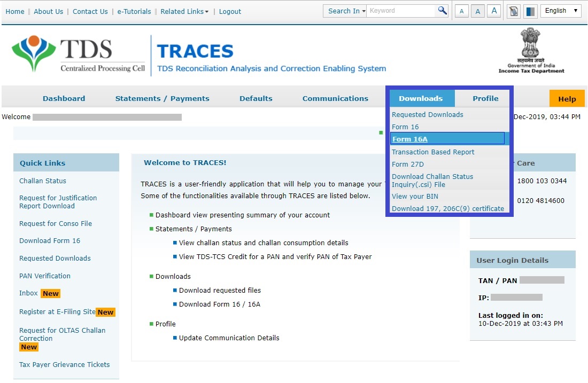
Task: Click Logout in the top navigation
Action: pyautogui.click(x=230, y=11)
